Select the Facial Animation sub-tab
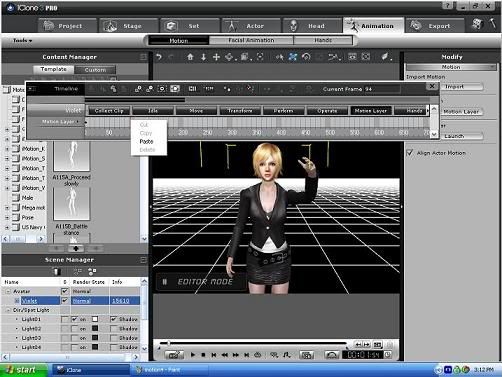 tap(251, 40)
